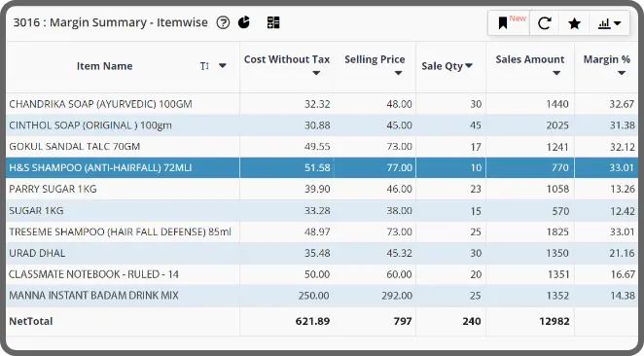The width and height of the screenshot is (644, 356).
Task: Click the New bookmark icon
Action: (503, 23)
